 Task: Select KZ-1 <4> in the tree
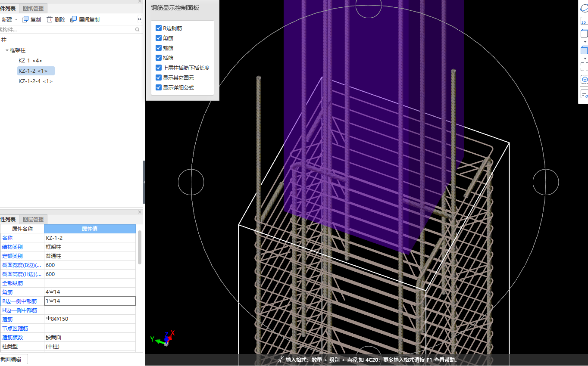click(x=30, y=61)
